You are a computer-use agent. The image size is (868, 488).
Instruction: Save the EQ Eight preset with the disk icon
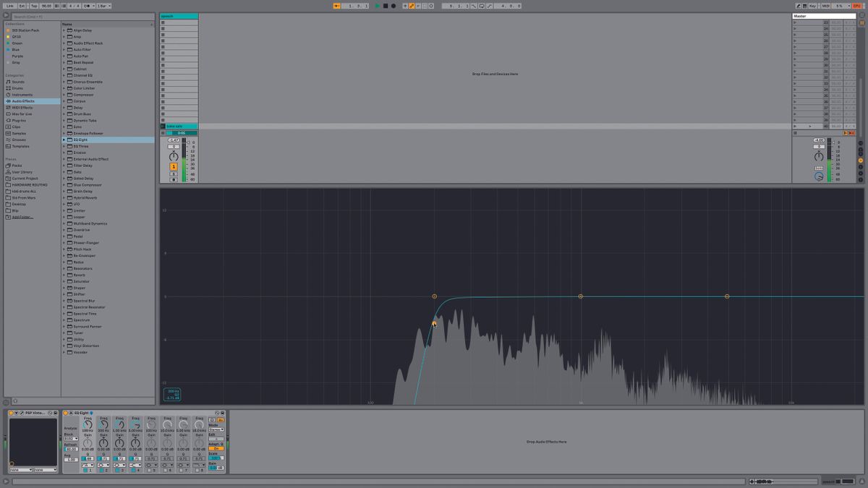[222, 413]
